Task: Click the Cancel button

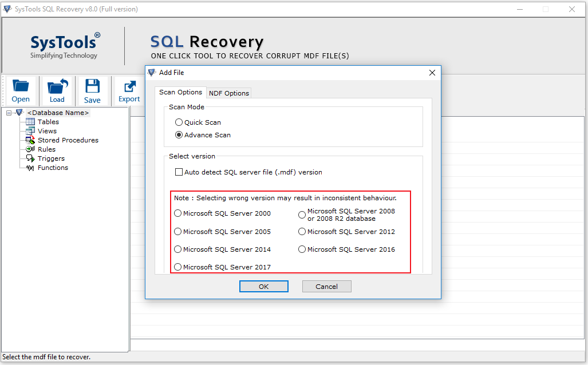Action: tap(326, 286)
